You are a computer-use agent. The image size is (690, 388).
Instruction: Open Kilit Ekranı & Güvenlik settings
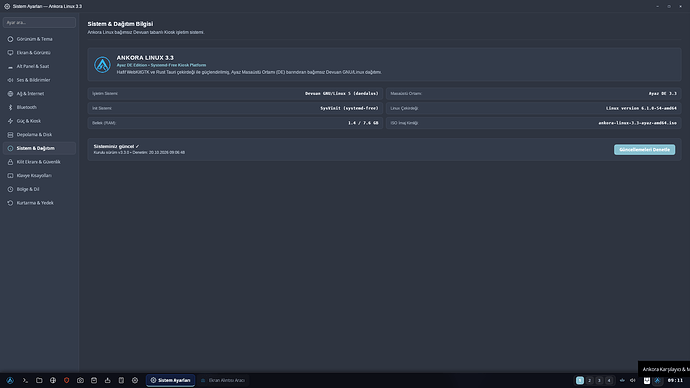tap(39, 162)
